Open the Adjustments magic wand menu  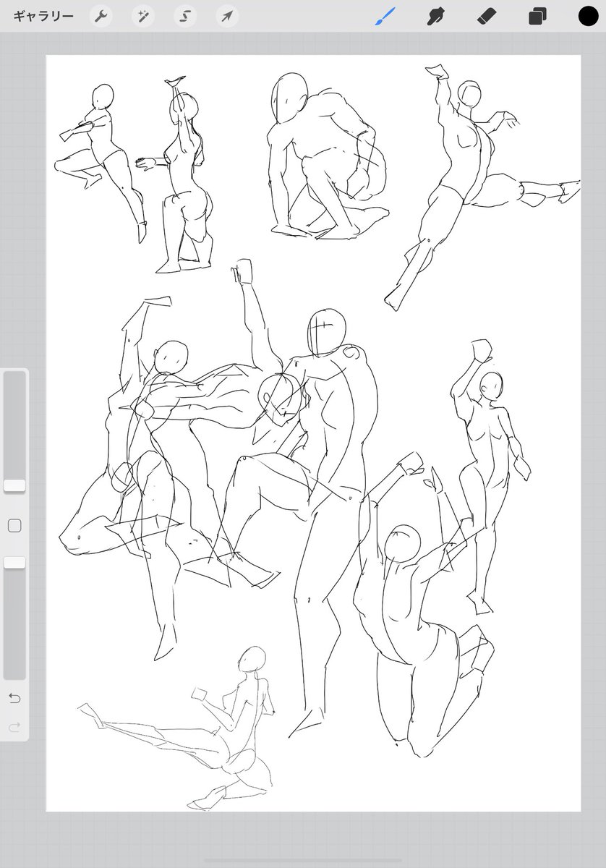[142, 16]
